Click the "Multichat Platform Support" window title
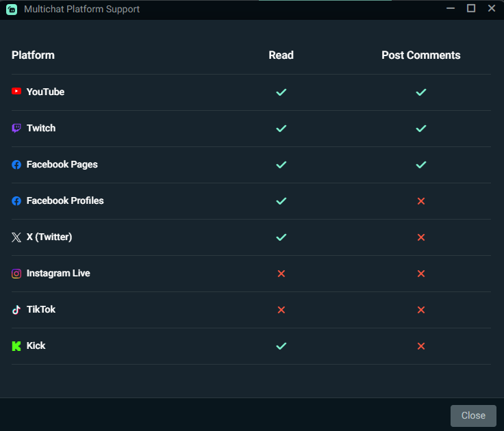The image size is (504, 431). [x=81, y=10]
